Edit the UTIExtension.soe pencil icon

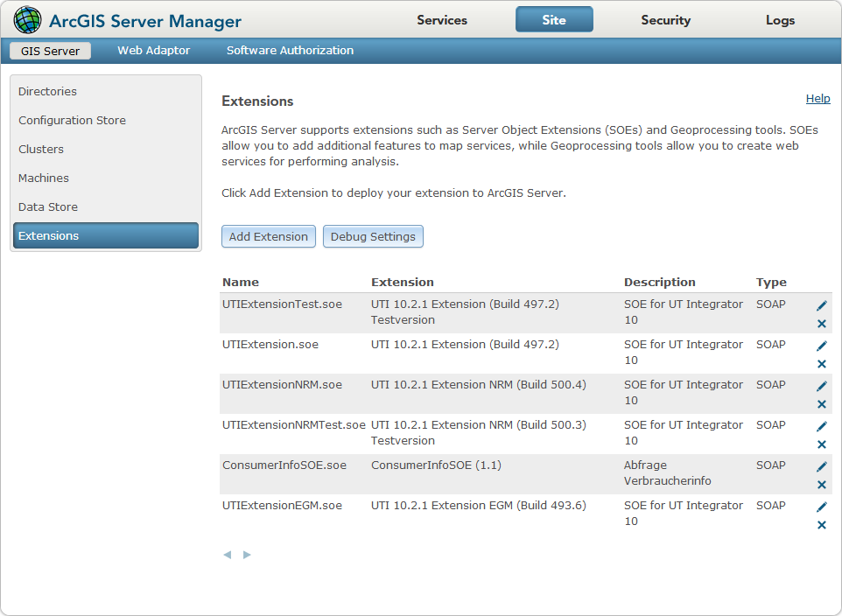822,346
